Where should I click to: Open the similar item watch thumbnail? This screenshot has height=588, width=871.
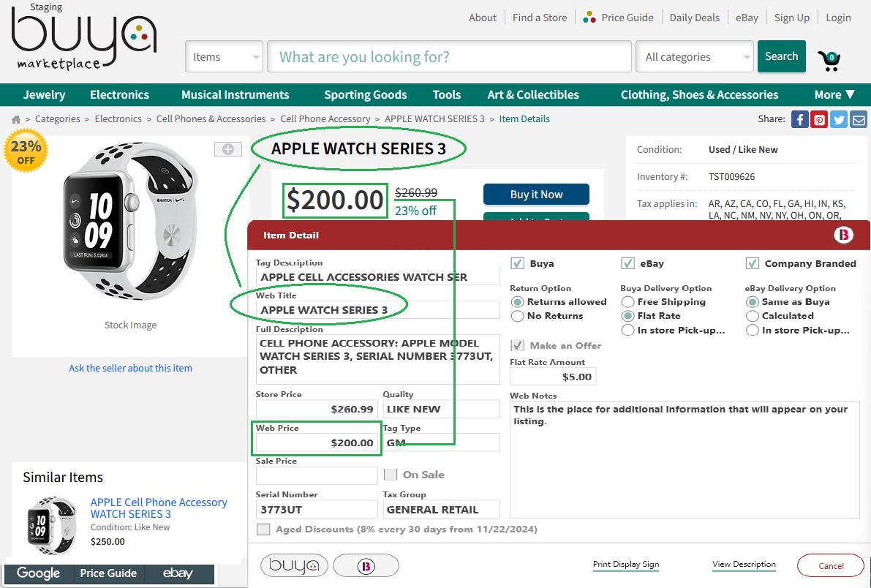coord(52,525)
